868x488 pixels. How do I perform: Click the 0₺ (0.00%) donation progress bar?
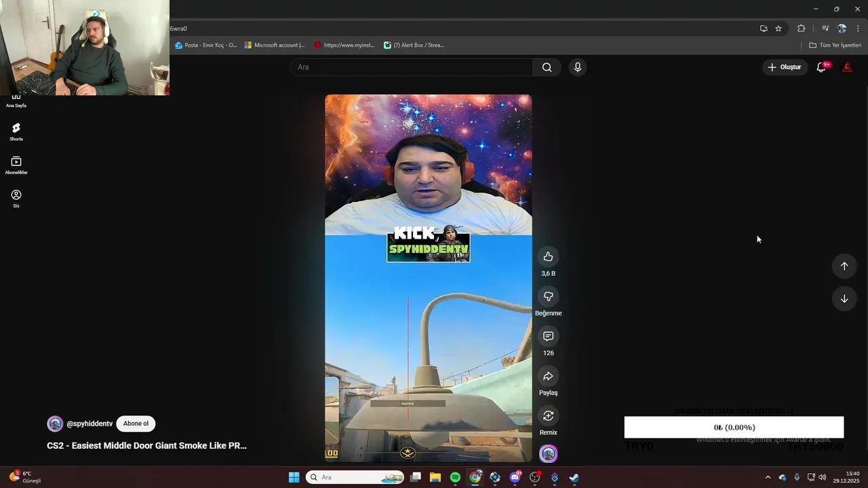[x=734, y=427]
